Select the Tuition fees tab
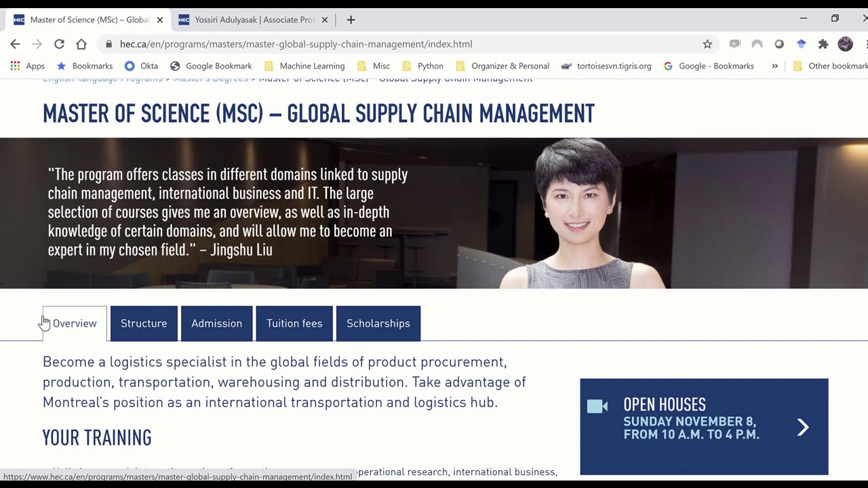868x488 pixels. (x=294, y=323)
